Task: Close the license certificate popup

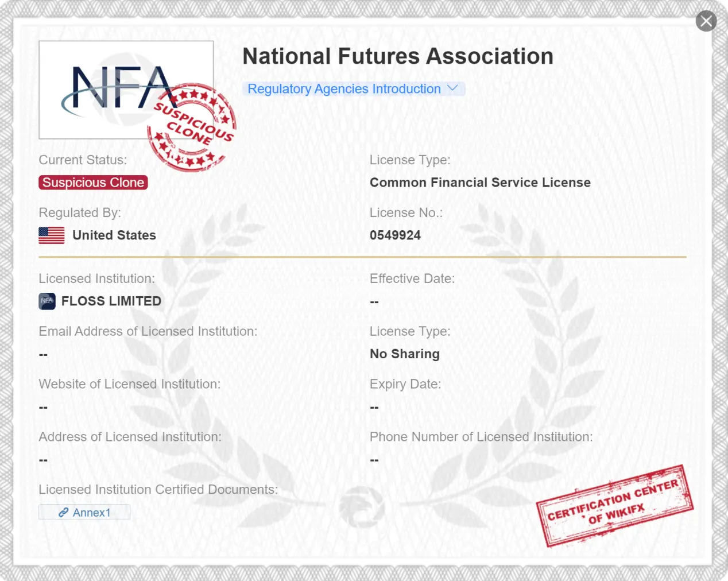Action: (x=706, y=21)
